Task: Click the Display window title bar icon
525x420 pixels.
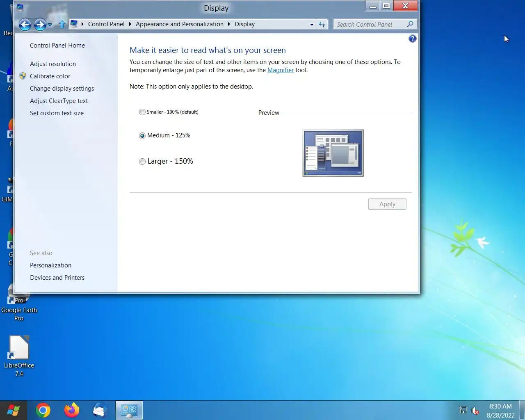Action: pyautogui.click(x=20, y=7)
